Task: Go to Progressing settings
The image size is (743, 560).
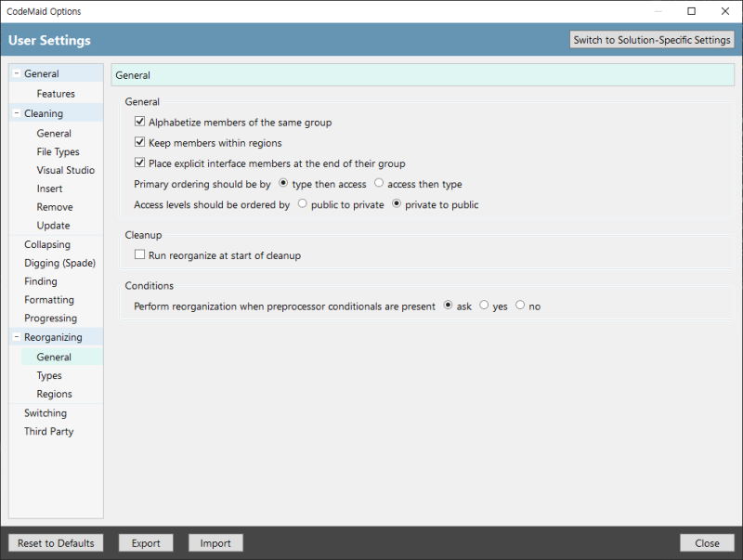Action: point(51,319)
